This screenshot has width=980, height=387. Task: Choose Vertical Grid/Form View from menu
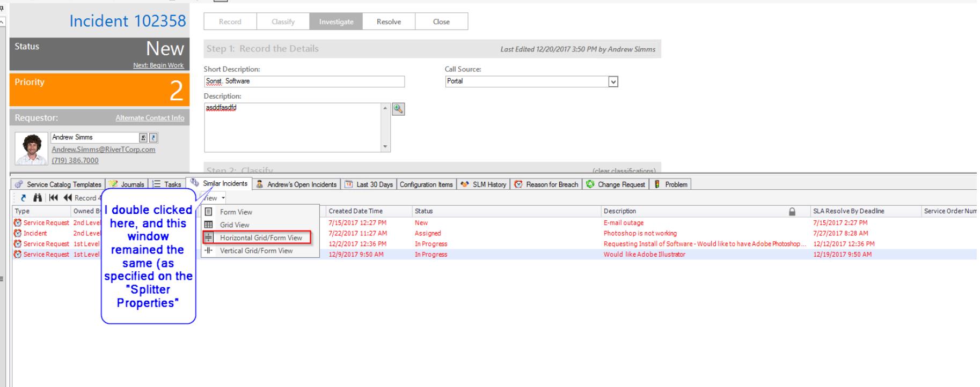pos(256,251)
